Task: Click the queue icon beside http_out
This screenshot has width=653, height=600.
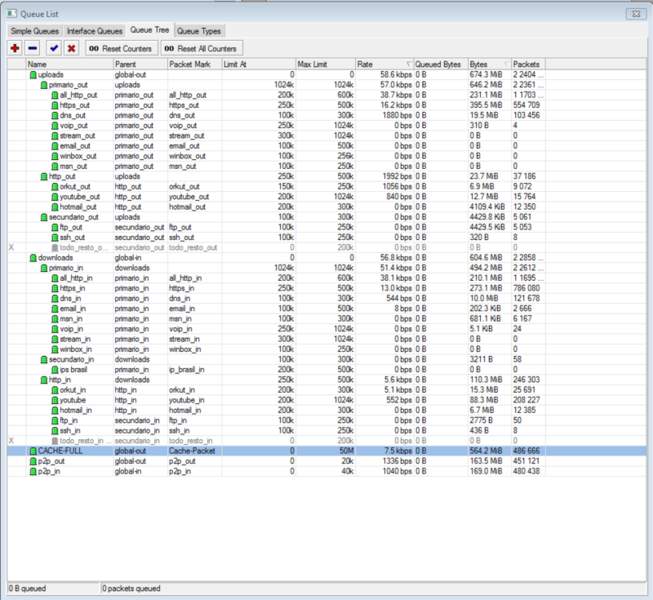Action: coord(44,177)
